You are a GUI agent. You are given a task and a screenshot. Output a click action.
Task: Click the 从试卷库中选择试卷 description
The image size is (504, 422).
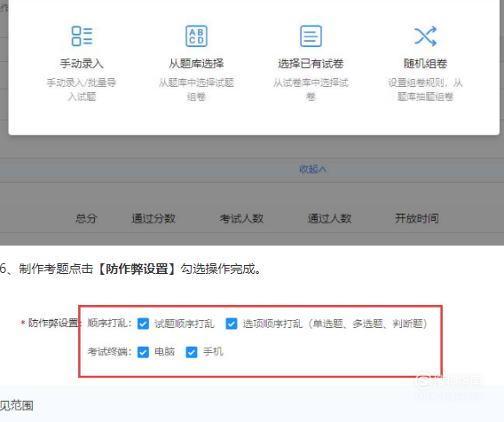point(311,90)
